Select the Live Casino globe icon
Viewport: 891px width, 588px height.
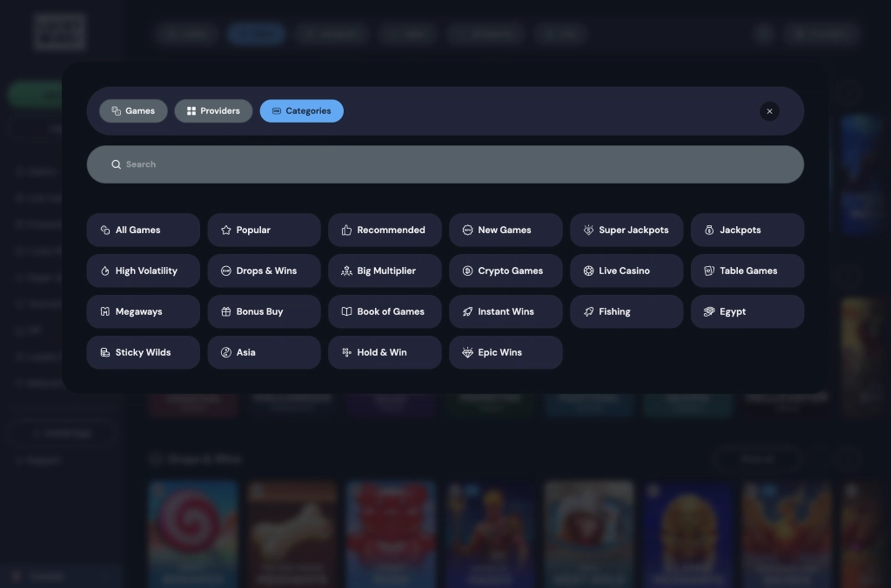click(587, 271)
